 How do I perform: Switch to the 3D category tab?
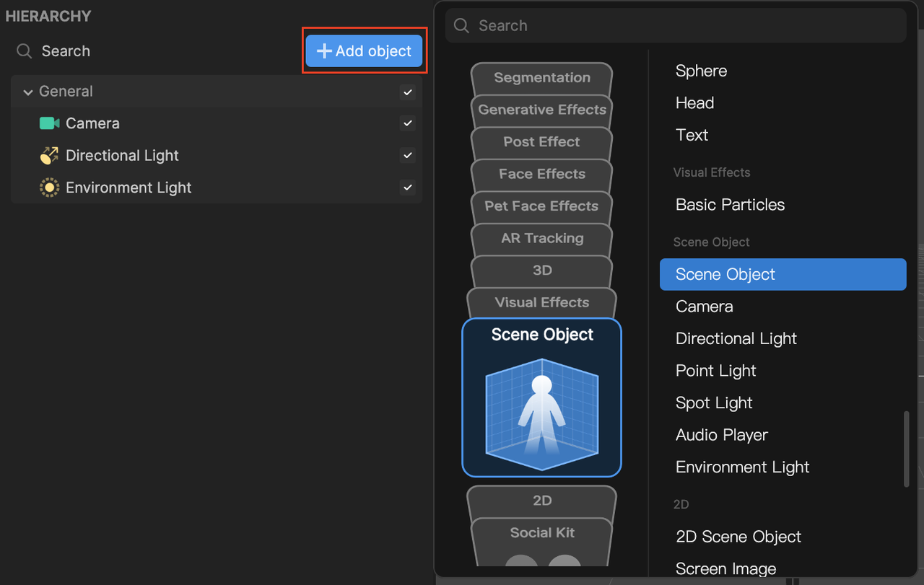[x=541, y=270]
